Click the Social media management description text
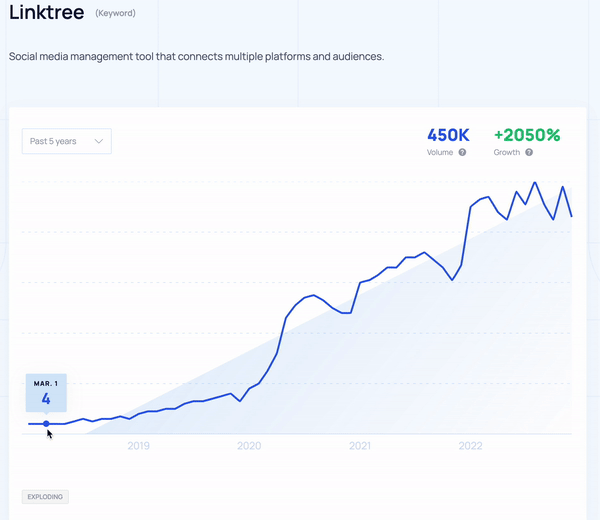600x520 pixels. click(x=196, y=56)
